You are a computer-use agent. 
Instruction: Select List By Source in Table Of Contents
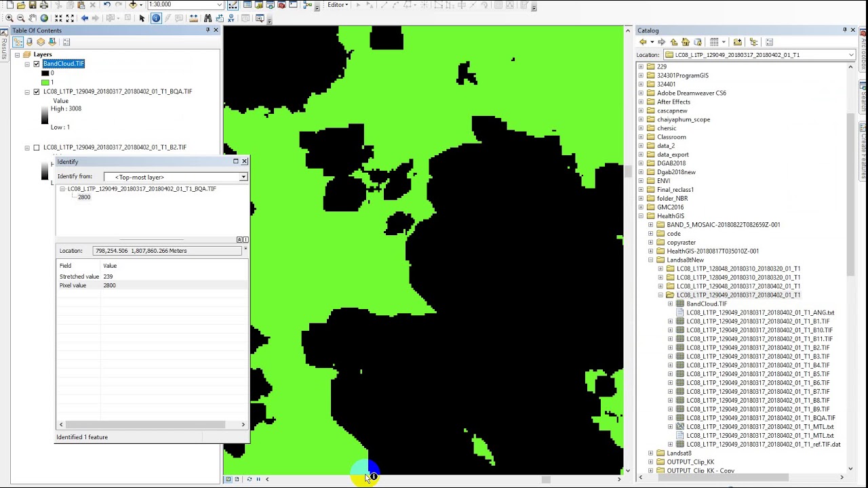(x=29, y=42)
